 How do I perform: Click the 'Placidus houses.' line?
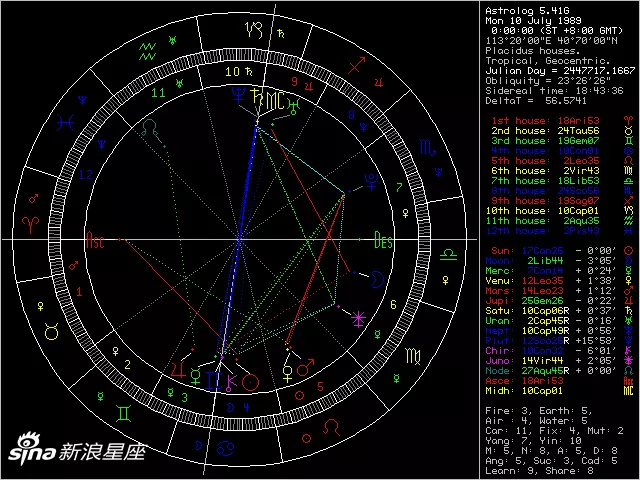tap(533, 51)
